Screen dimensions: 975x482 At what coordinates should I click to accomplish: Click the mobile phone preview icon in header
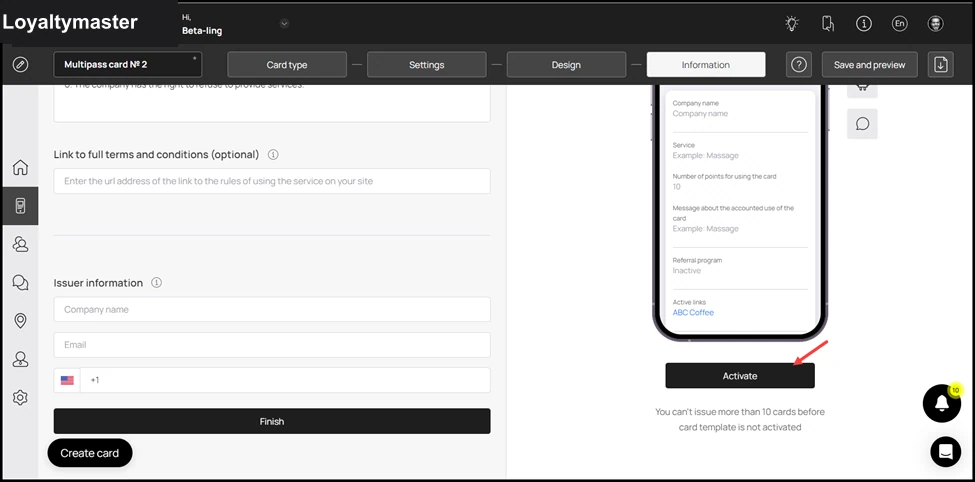pyautogui.click(x=828, y=24)
